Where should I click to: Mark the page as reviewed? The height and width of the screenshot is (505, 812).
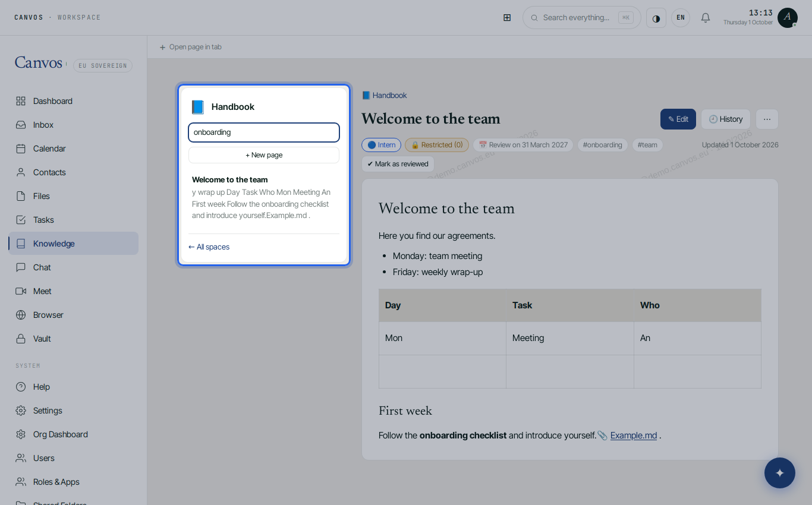tap(398, 164)
